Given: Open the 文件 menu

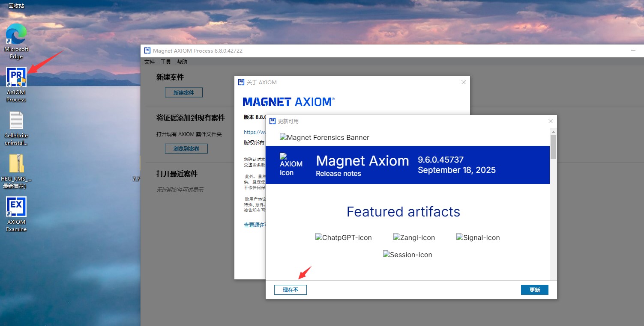Looking at the screenshot, I should pyautogui.click(x=150, y=62).
